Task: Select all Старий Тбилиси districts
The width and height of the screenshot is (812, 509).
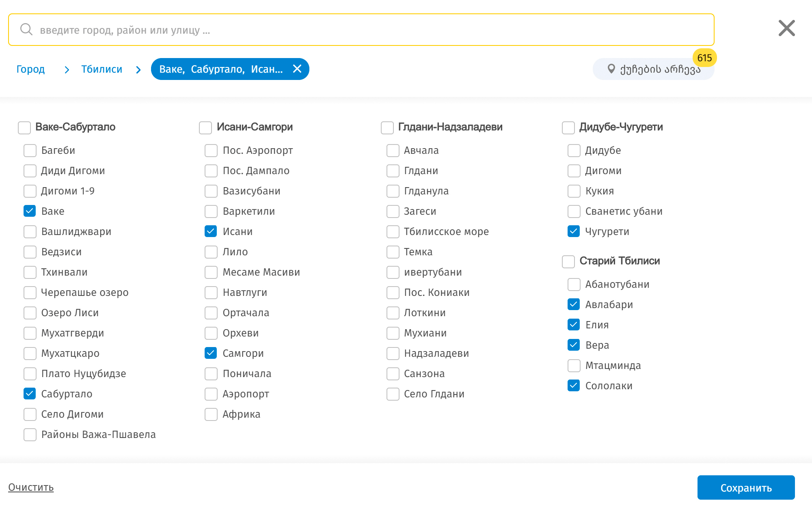Action: 568,261
